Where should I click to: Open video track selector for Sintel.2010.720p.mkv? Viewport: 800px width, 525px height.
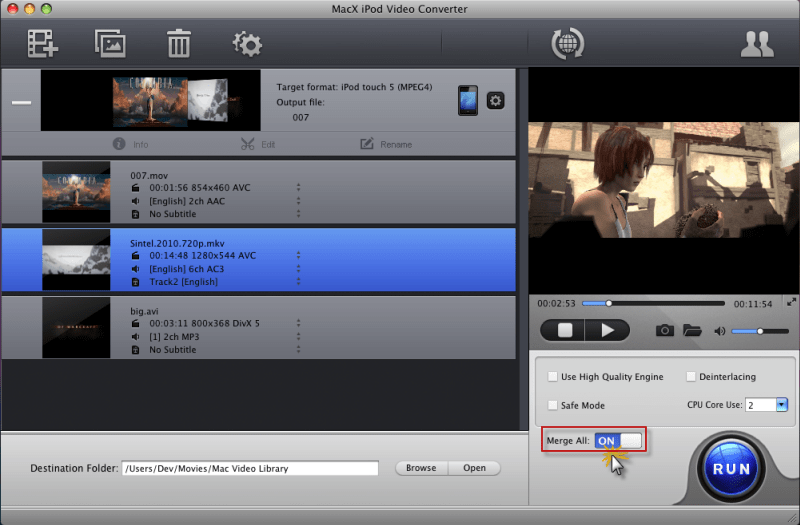tap(298, 256)
